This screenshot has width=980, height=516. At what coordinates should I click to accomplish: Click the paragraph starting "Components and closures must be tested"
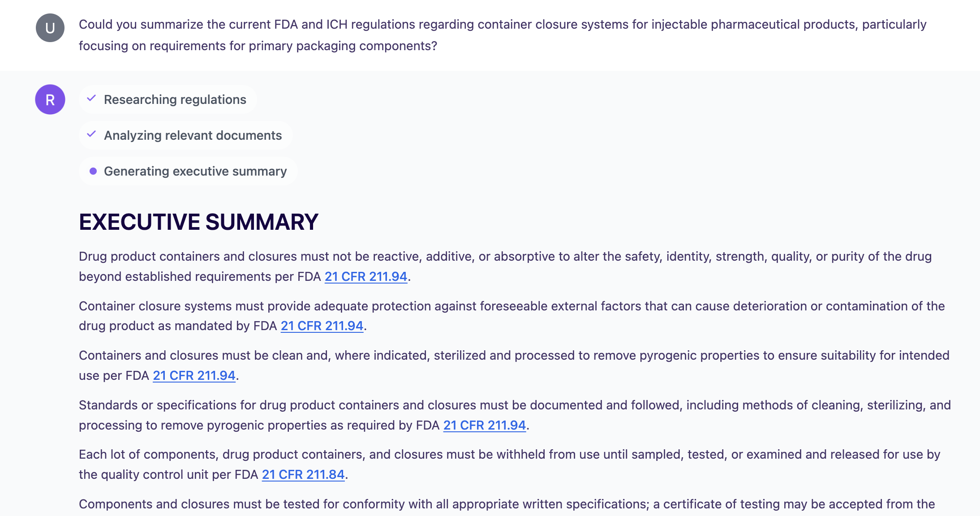pyautogui.click(x=506, y=504)
